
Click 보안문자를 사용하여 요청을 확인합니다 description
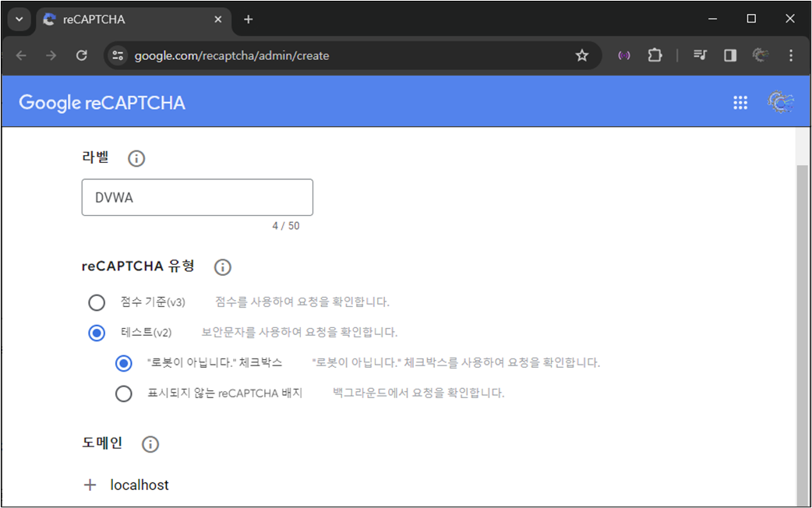pos(299,333)
